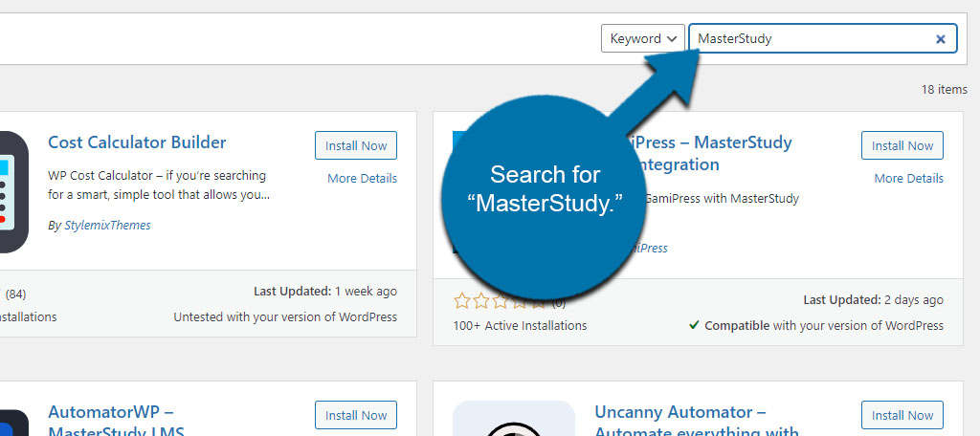Select 'Last Updated: 1 week ago' text
Image resolution: width=980 pixels, height=436 pixels.
tap(325, 291)
